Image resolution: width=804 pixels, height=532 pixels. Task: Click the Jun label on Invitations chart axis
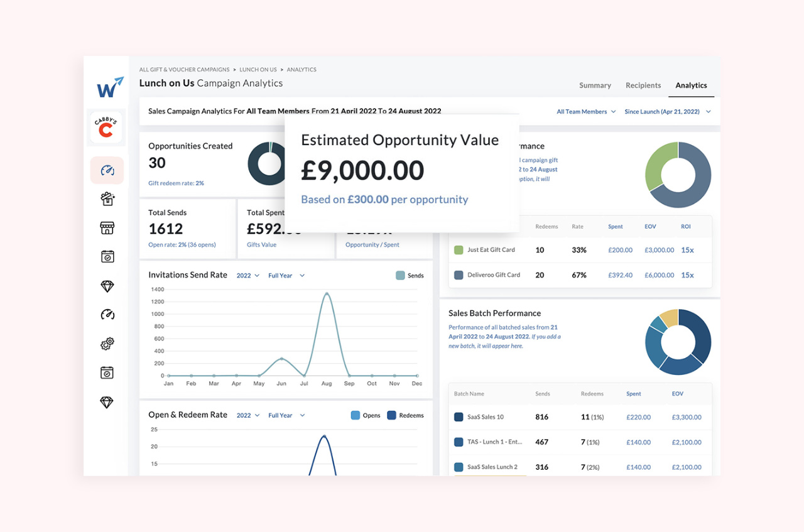(281, 383)
